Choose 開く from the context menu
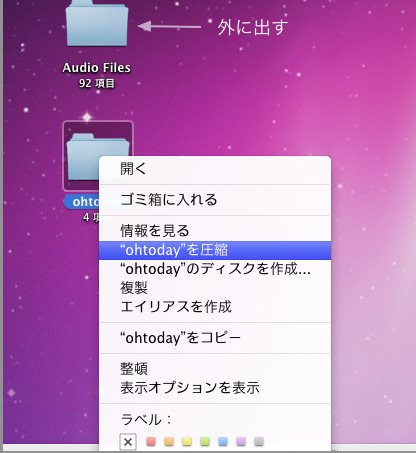This screenshot has width=416, height=453. click(x=215, y=169)
